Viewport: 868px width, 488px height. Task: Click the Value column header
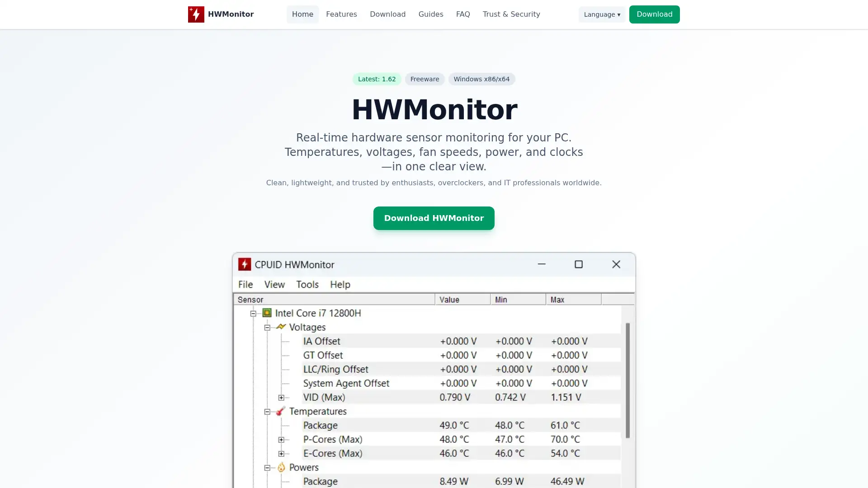click(462, 300)
